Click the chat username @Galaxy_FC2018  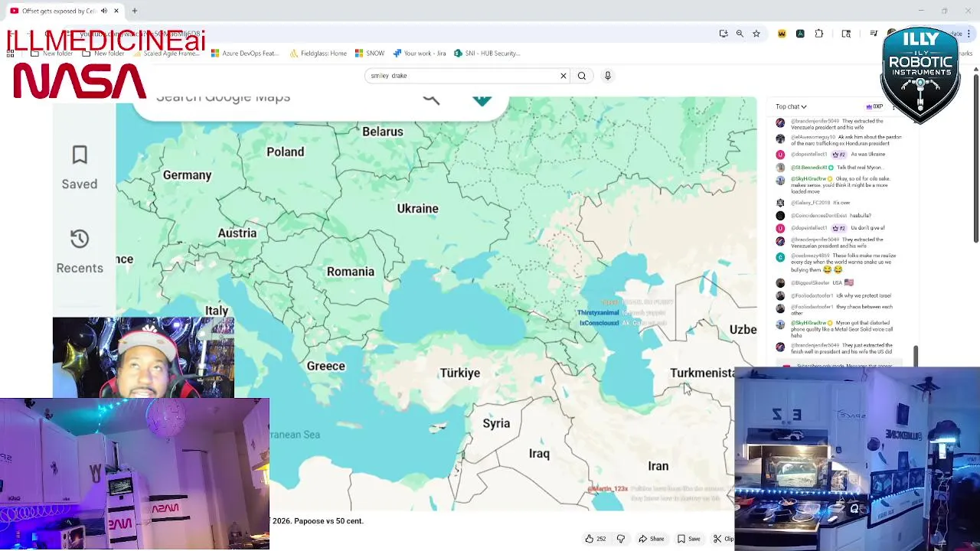811,203
